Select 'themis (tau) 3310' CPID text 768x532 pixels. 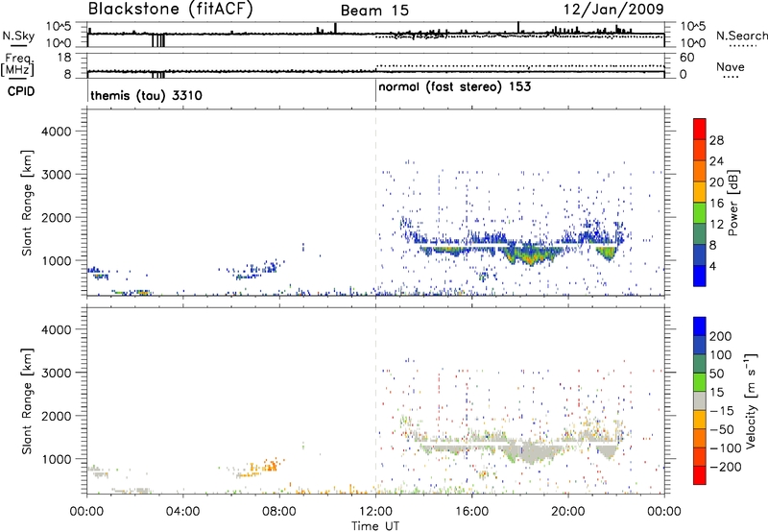pos(147,95)
